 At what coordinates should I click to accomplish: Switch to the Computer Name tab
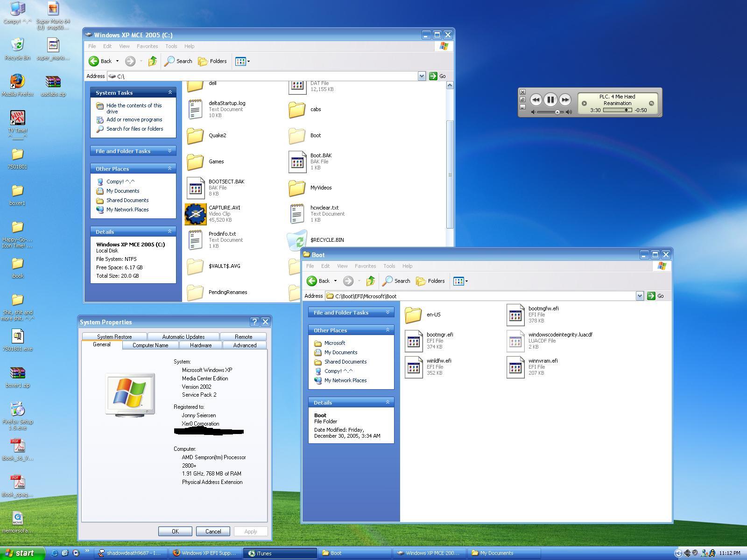click(x=150, y=345)
